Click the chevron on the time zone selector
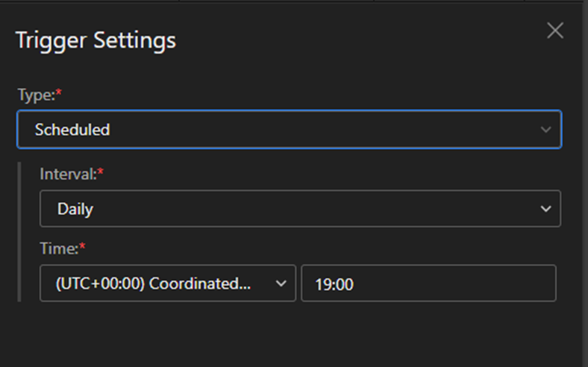The image size is (588, 367). click(281, 283)
